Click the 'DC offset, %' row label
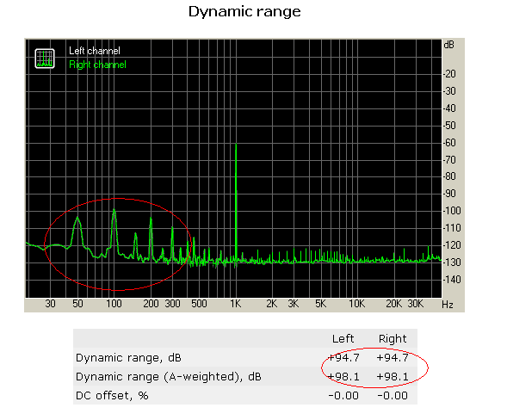This screenshot has height=420, width=507. (x=112, y=396)
